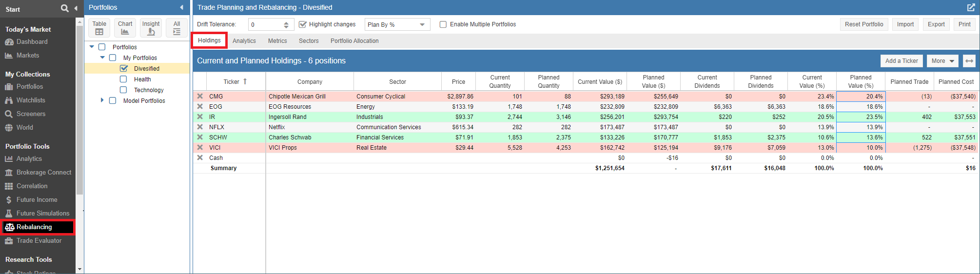Viewport: 980px width, 274px height.
Task: Click the Print button
Action: click(964, 24)
